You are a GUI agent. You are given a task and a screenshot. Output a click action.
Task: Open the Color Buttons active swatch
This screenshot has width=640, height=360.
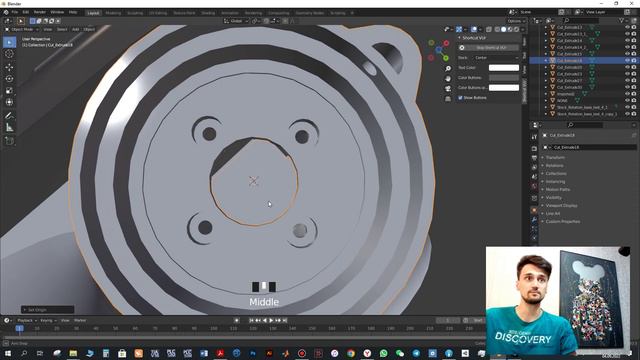pos(504,88)
